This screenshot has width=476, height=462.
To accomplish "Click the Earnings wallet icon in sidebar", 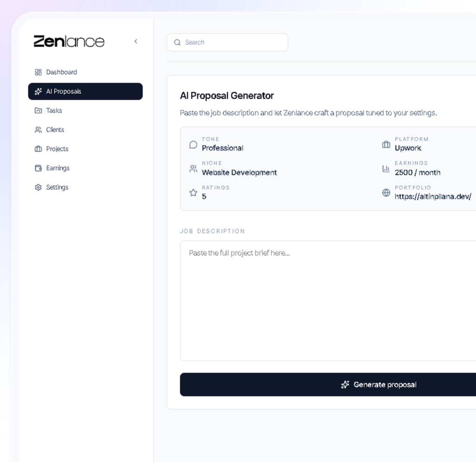I will tap(38, 168).
